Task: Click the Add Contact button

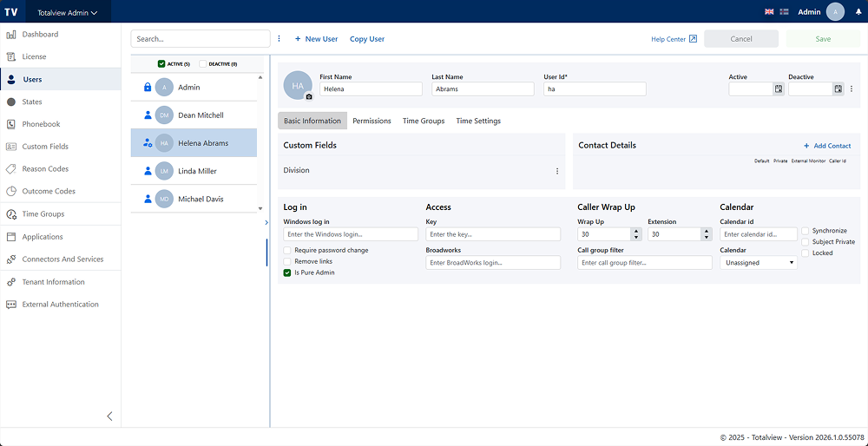Action: (x=827, y=146)
